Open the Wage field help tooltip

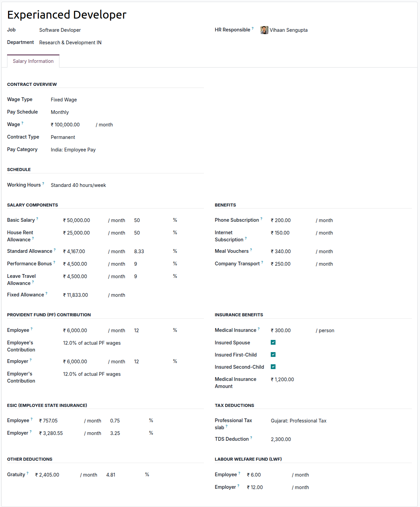tap(22, 122)
